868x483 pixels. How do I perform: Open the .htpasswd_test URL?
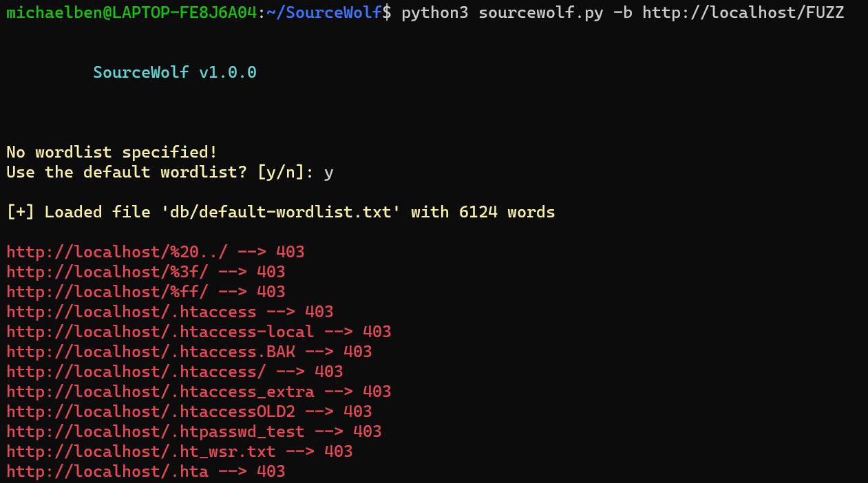coord(155,431)
